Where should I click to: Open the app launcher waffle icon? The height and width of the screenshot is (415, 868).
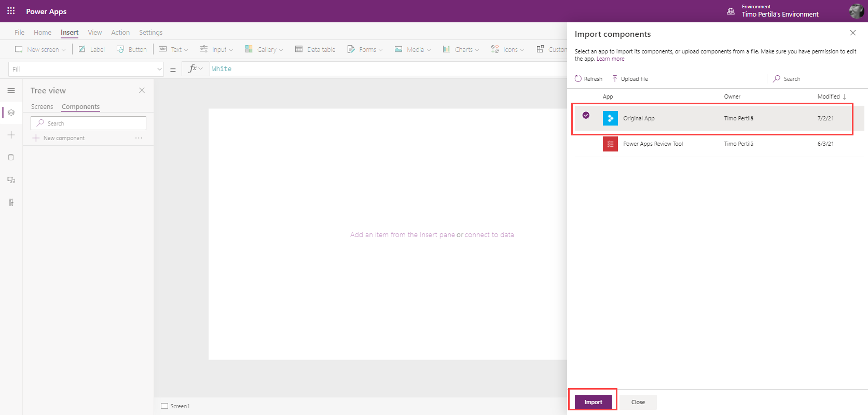11,11
